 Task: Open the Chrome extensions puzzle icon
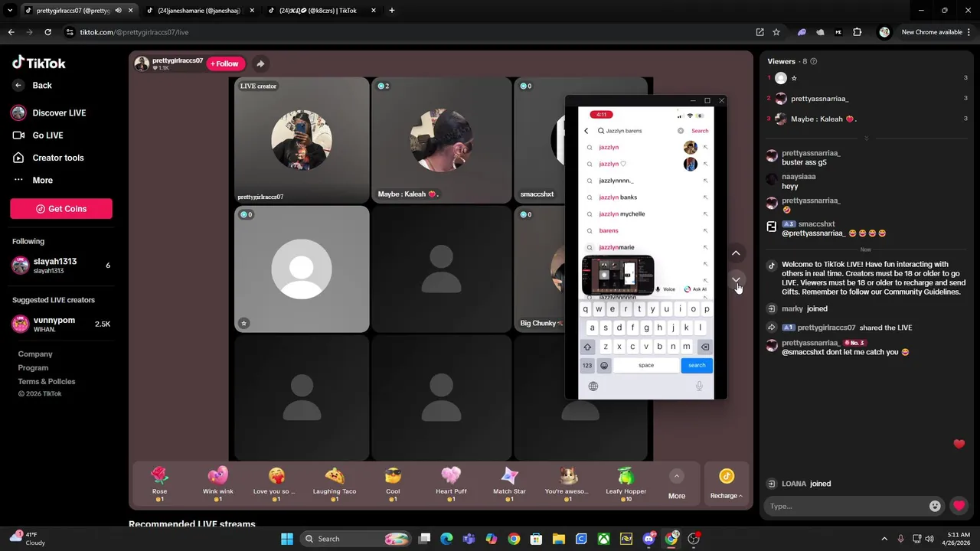[857, 32]
